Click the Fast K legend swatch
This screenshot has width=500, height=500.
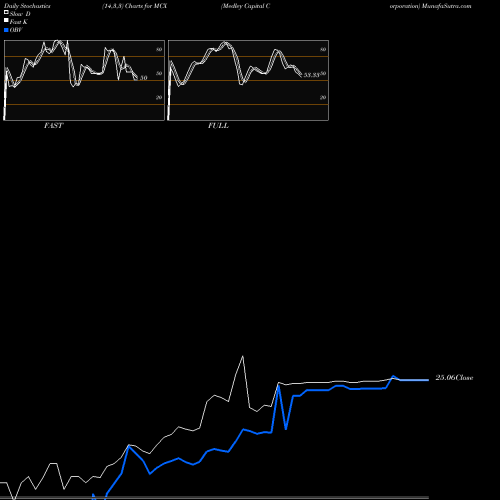(x=6, y=20)
